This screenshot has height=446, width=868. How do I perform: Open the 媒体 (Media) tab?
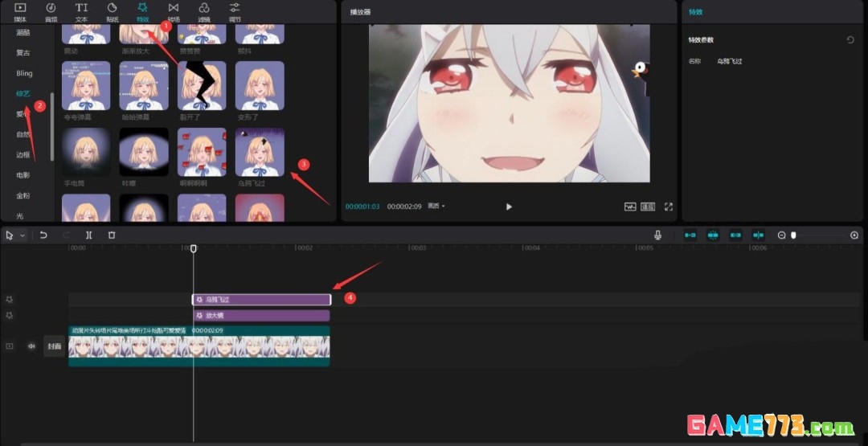[20, 11]
